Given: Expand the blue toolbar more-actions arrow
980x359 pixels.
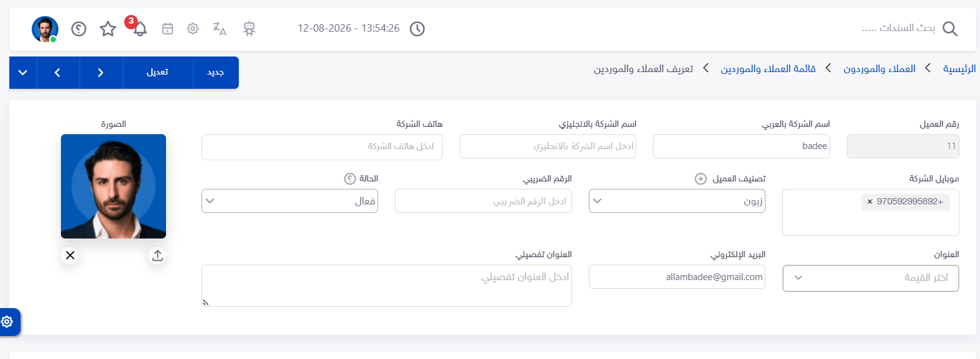Looking at the screenshot, I should tap(23, 73).
